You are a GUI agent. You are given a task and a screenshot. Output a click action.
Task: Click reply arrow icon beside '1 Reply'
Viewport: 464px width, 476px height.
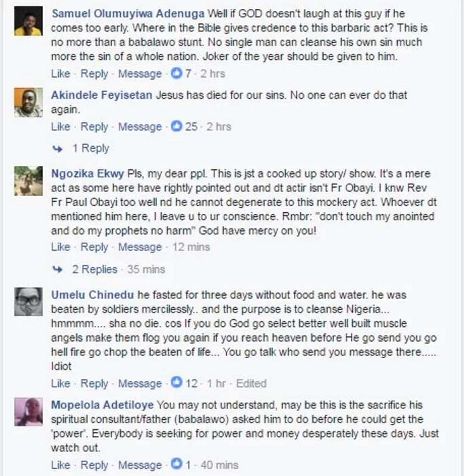click(x=58, y=148)
